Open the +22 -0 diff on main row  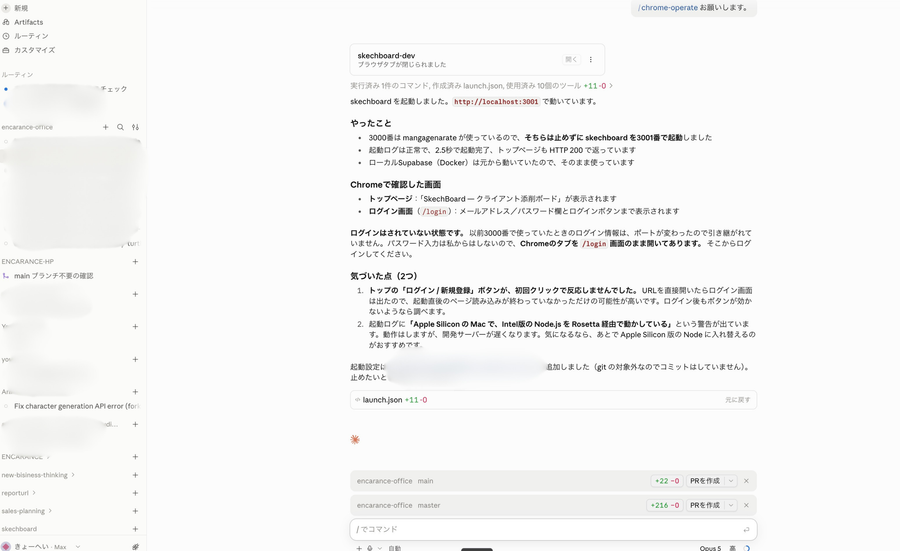[666, 481]
